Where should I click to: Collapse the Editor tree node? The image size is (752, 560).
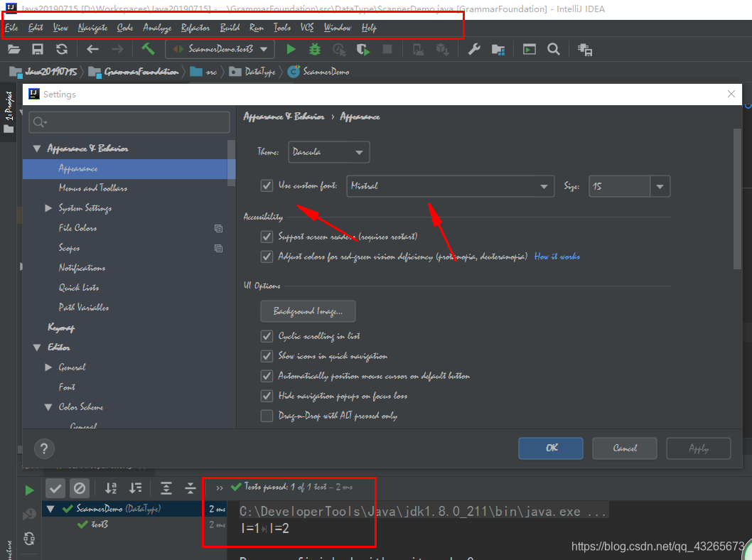36,348
